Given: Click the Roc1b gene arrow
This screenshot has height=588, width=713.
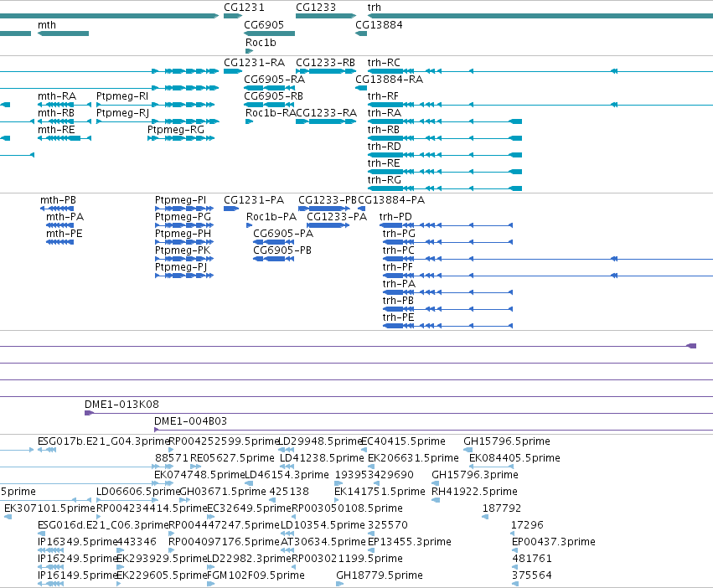Looking at the screenshot, I should 249,51.
